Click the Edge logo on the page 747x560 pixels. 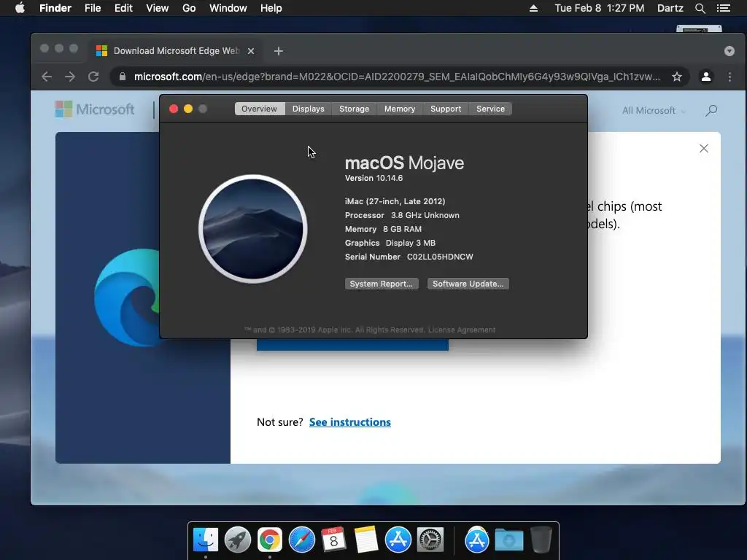click(x=127, y=297)
